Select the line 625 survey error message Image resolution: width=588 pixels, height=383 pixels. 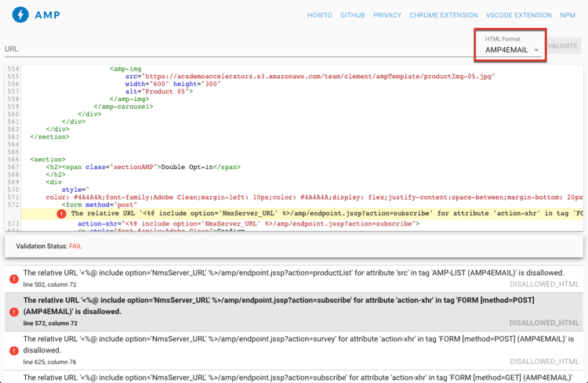click(294, 350)
